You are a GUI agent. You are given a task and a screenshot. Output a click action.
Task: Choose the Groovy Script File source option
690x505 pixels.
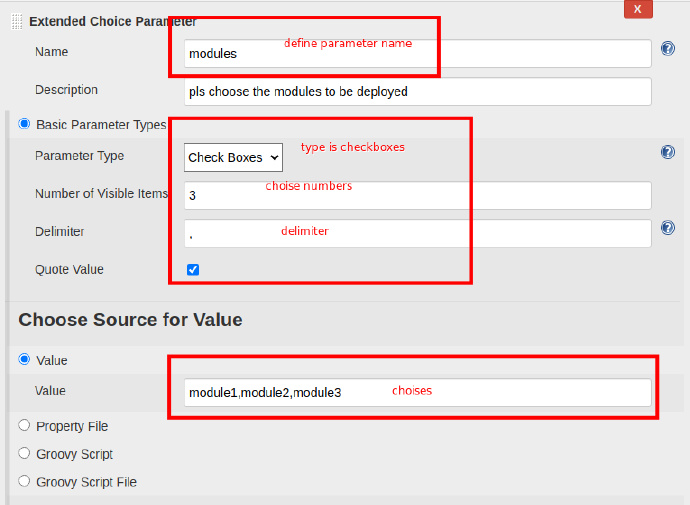coord(24,481)
